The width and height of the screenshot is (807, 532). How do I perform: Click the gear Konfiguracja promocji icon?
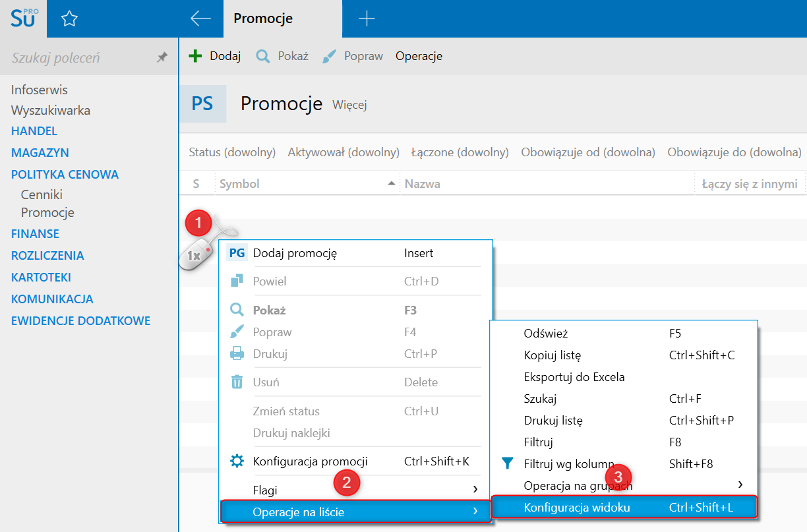point(237,461)
